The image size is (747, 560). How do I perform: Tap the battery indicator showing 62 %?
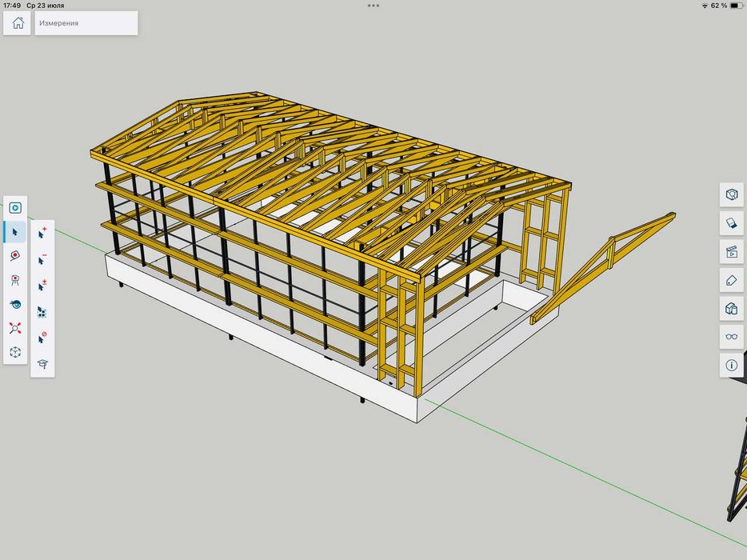(727, 6)
